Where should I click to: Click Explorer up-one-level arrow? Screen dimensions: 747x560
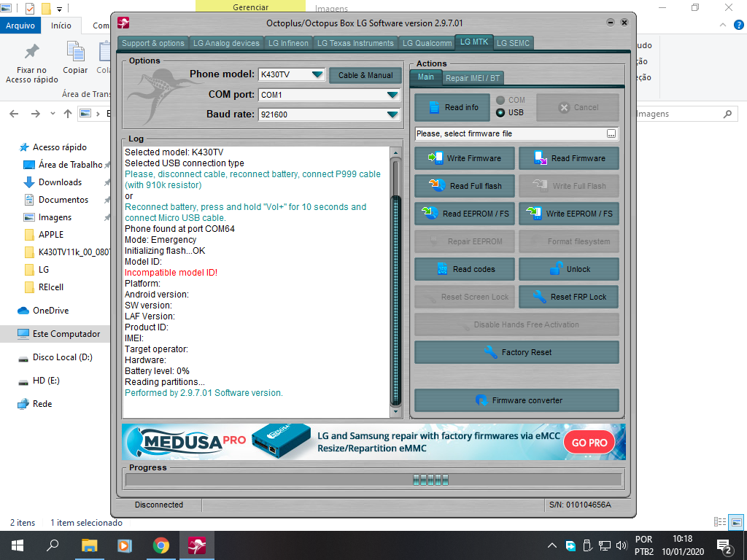pyautogui.click(x=68, y=114)
